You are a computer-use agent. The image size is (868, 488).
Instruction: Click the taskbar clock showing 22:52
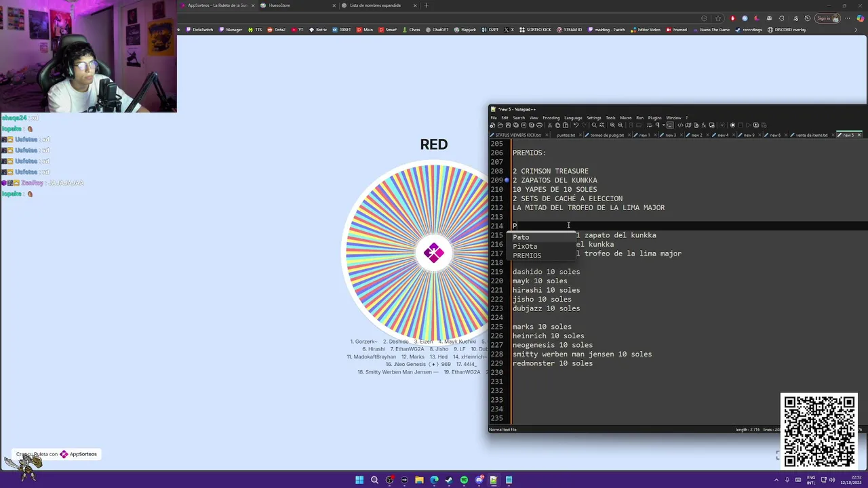click(850, 480)
